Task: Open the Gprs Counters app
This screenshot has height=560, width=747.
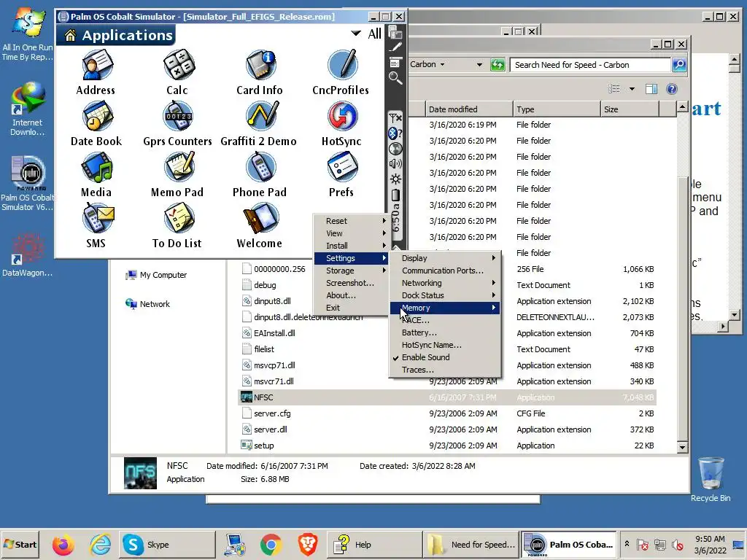Action: (x=177, y=124)
